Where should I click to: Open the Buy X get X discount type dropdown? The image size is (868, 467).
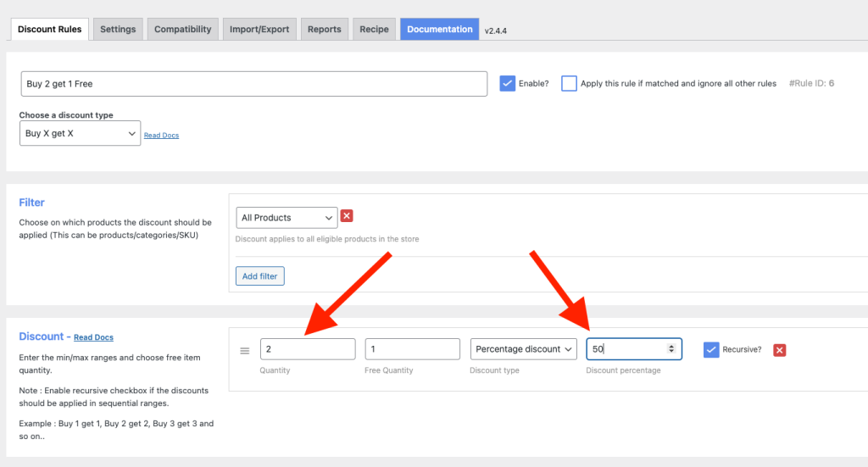point(80,133)
